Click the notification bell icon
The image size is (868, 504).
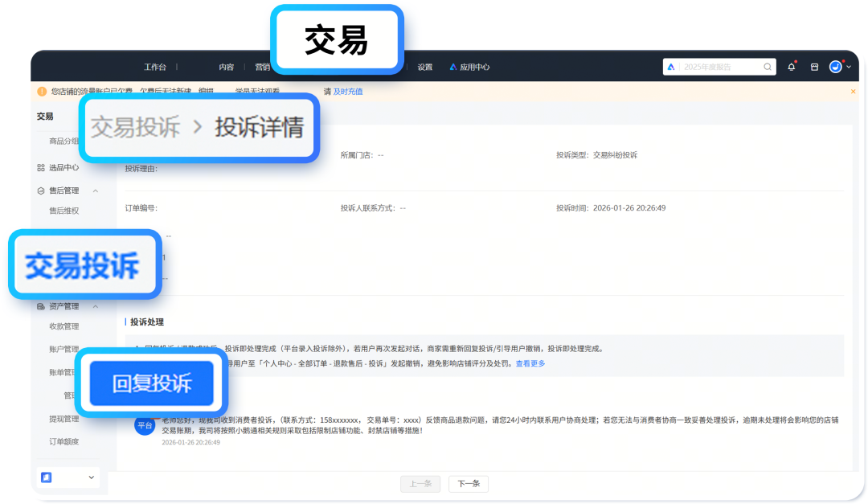[791, 67]
